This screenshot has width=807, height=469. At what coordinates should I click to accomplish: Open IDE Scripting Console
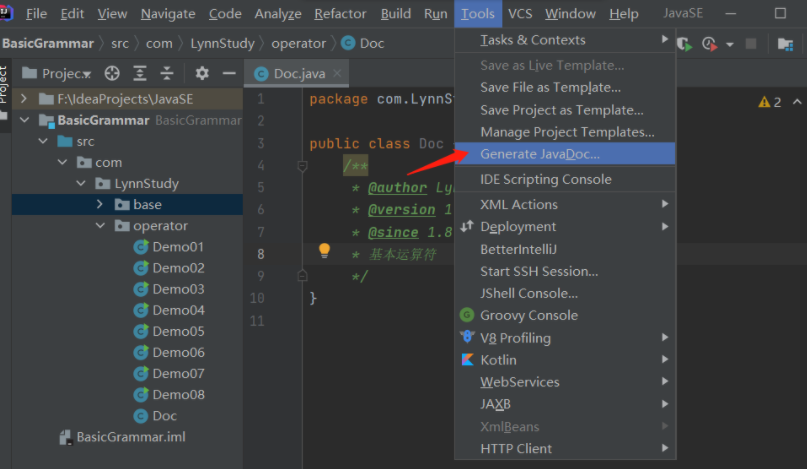point(565,179)
